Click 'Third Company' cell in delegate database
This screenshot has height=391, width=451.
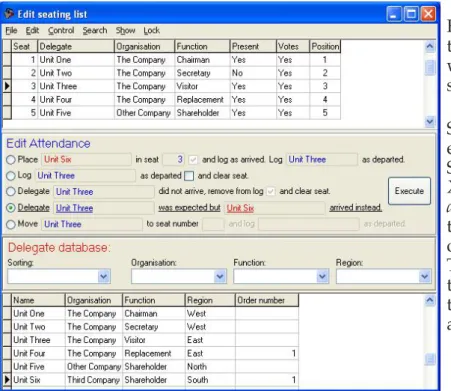(94, 380)
